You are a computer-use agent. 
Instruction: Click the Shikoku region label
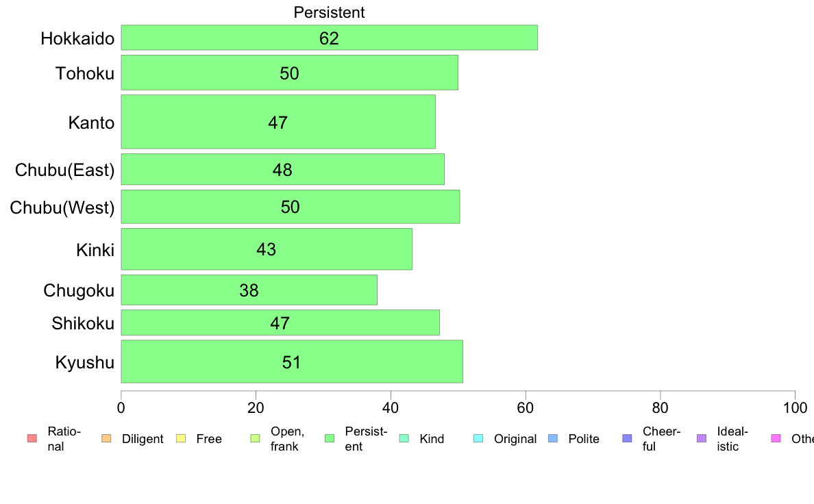click(83, 323)
